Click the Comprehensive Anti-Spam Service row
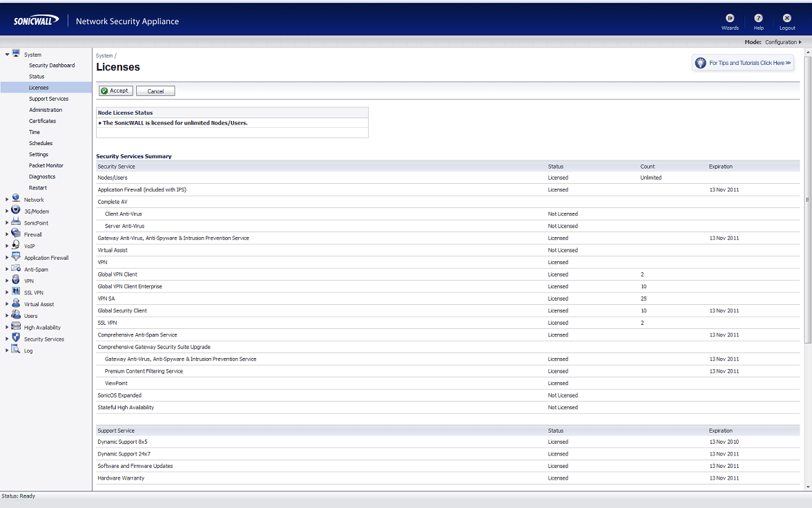The height and width of the screenshot is (508, 812). (448, 335)
